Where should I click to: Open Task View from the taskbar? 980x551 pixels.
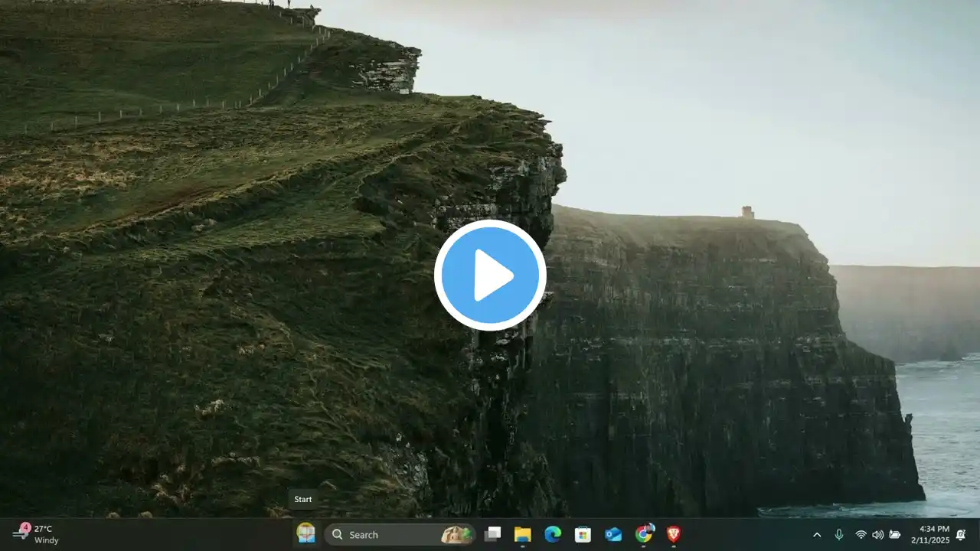pyautogui.click(x=492, y=534)
